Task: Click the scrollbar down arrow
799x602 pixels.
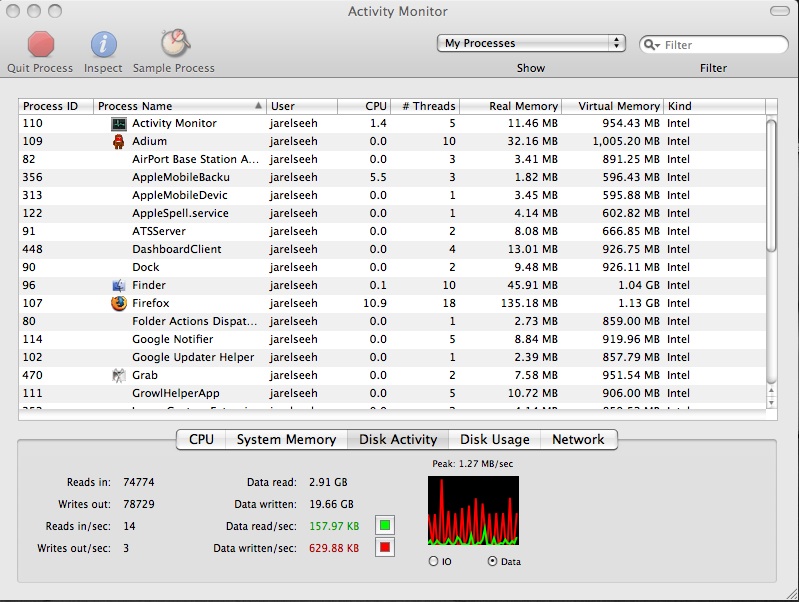Action: pyautogui.click(x=771, y=403)
